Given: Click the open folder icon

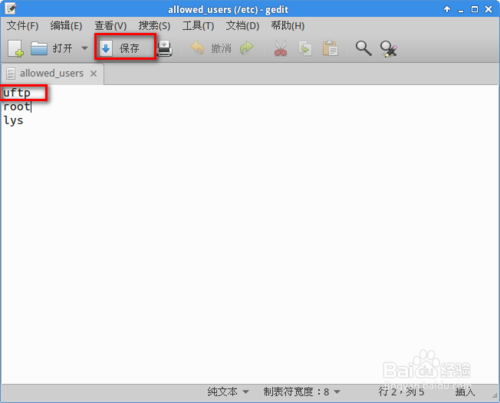Looking at the screenshot, I should pyautogui.click(x=39, y=48).
